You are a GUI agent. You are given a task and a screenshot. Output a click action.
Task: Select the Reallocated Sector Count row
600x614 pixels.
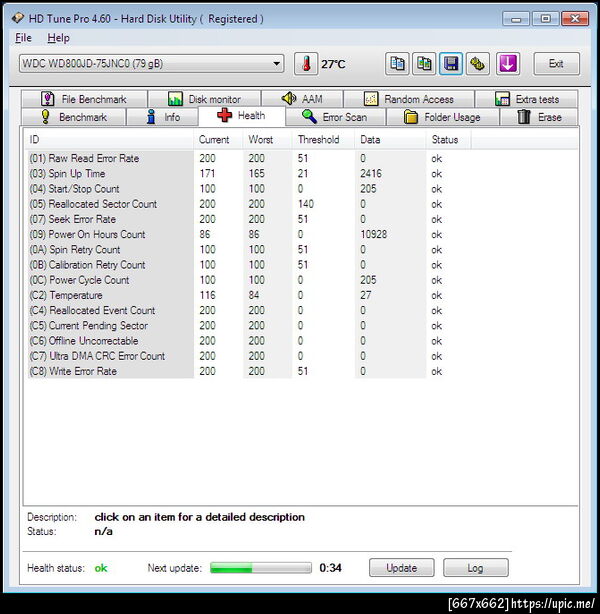pyautogui.click(x=249, y=204)
